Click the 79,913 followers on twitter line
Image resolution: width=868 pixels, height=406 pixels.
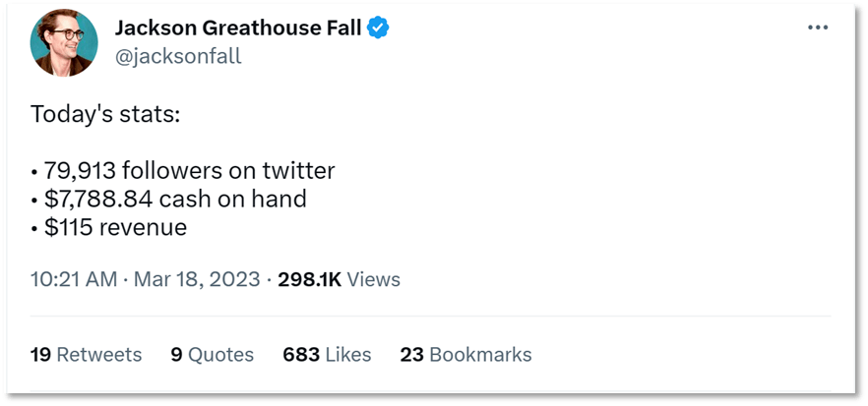tap(183, 171)
